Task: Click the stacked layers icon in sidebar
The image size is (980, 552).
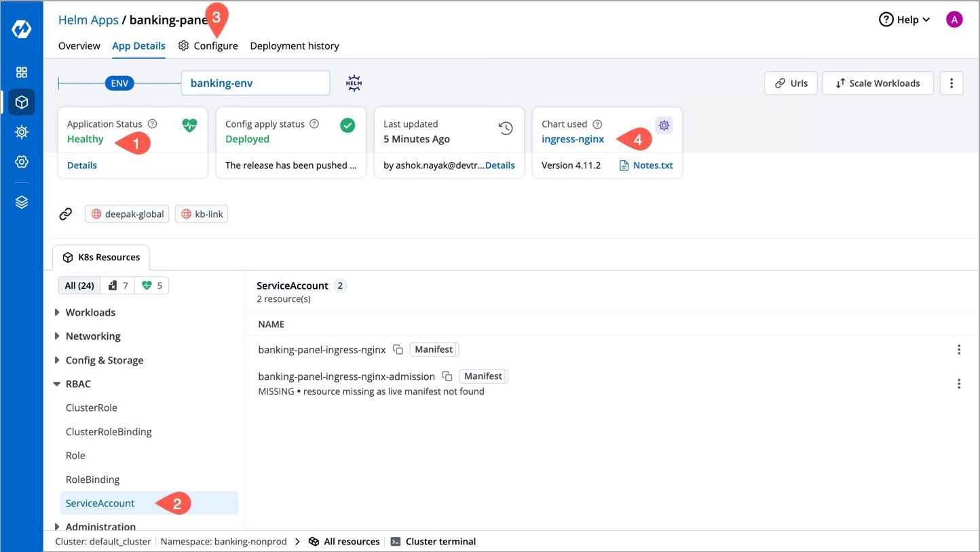Action: 22,202
